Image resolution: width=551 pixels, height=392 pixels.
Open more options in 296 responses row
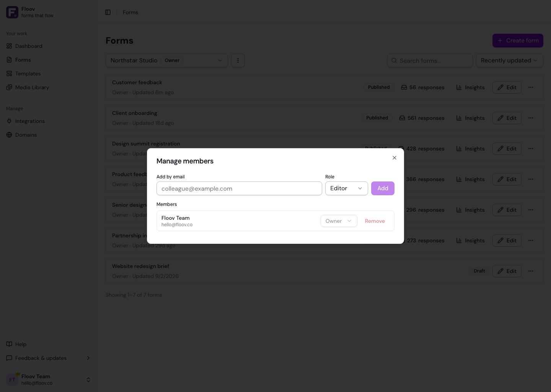coord(531,210)
